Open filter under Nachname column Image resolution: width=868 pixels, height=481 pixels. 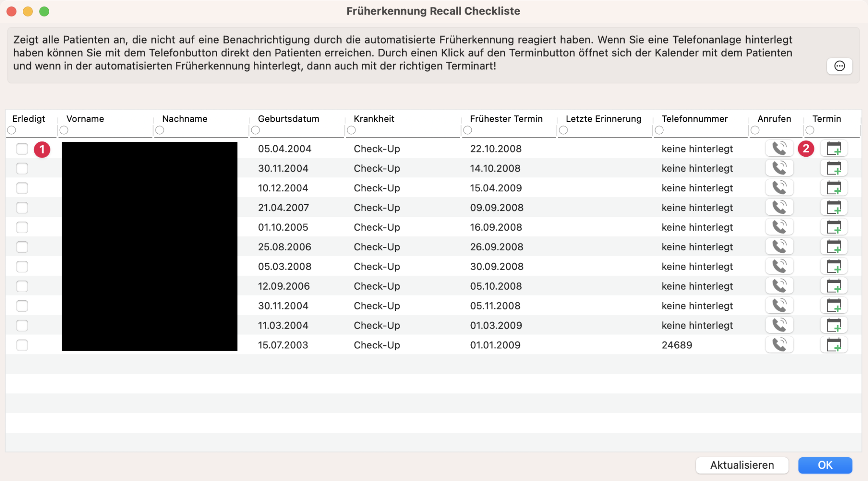click(x=160, y=130)
